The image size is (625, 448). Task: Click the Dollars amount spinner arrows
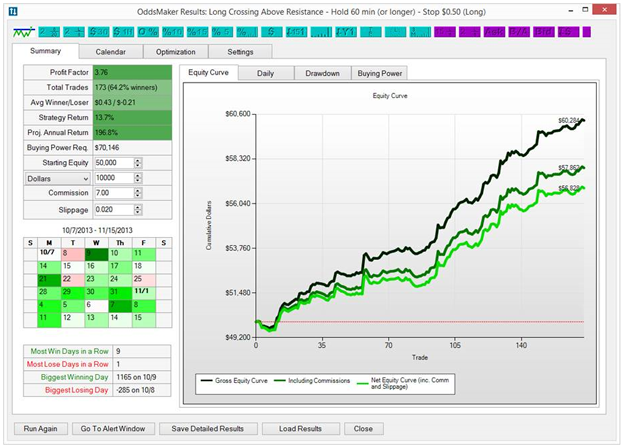pyautogui.click(x=138, y=178)
